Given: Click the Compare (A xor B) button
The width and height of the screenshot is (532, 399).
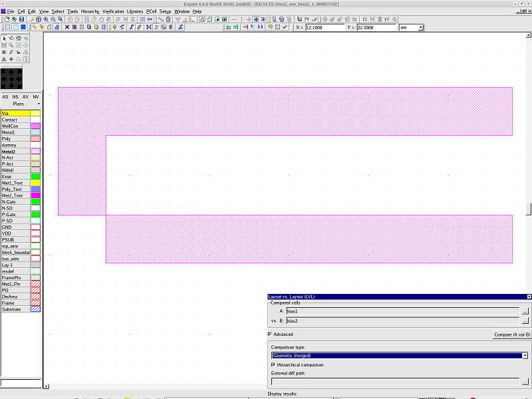Looking at the screenshot, I should (511, 334).
